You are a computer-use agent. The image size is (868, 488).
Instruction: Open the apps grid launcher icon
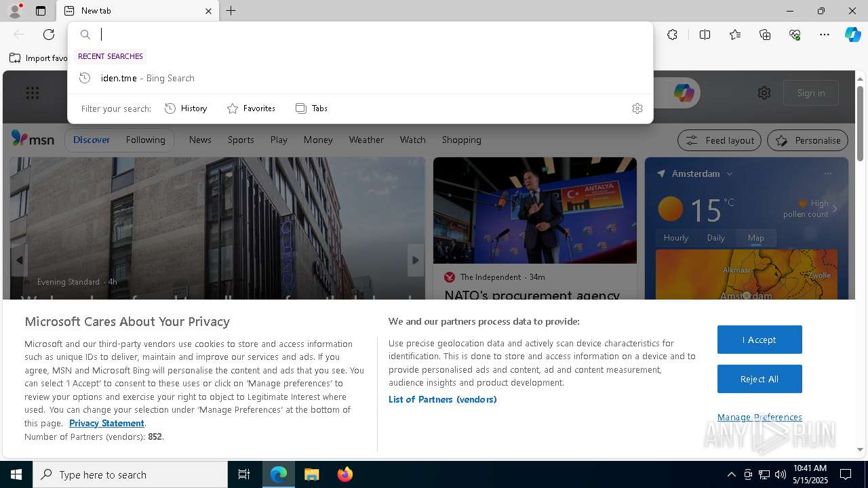(33, 93)
